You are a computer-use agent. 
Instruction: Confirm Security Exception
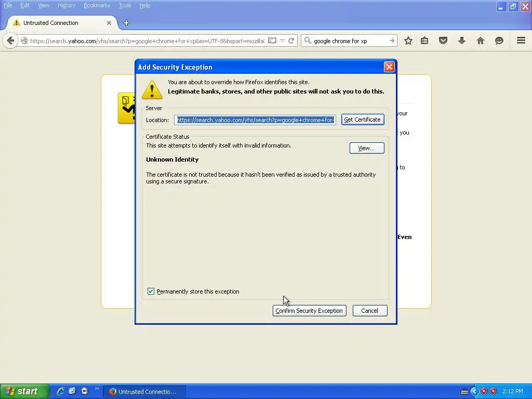pyautogui.click(x=309, y=311)
